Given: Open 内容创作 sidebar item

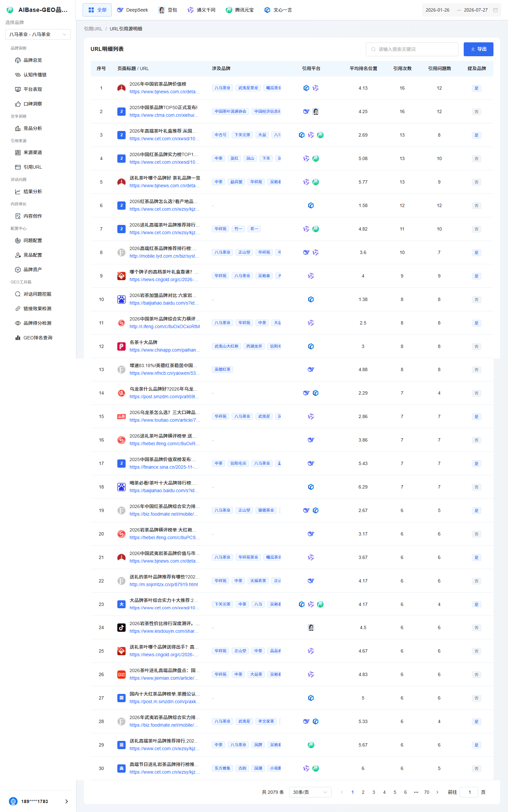Looking at the screenshot, I should (33, 216).
